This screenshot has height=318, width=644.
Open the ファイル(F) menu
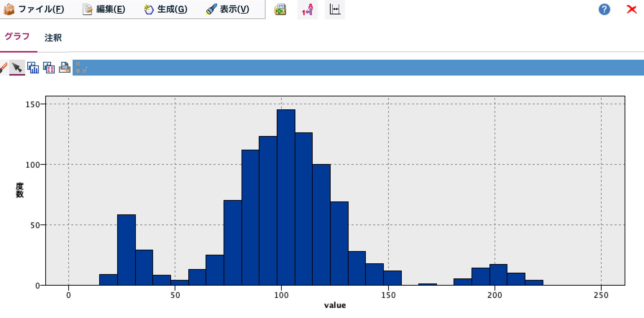coord(34,9)
